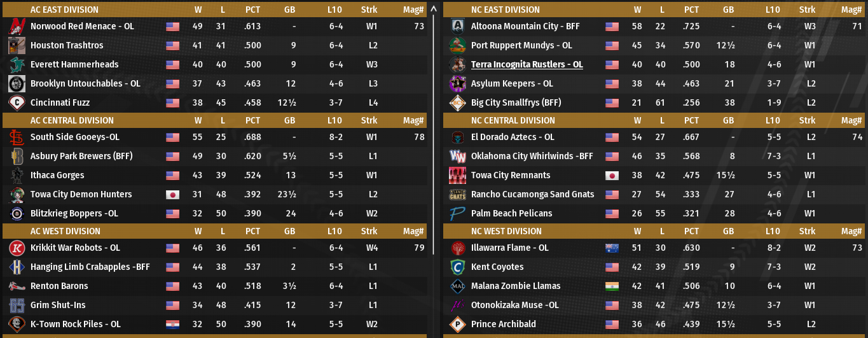The width and height of the screenshot is (868, 338).
Task: Click the South Side Gooeys logo icon
Action: (x=17, y=137)
